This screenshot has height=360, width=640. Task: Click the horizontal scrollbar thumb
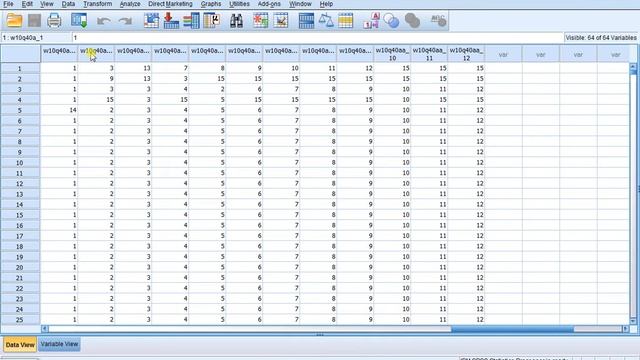tap(512, 329)
